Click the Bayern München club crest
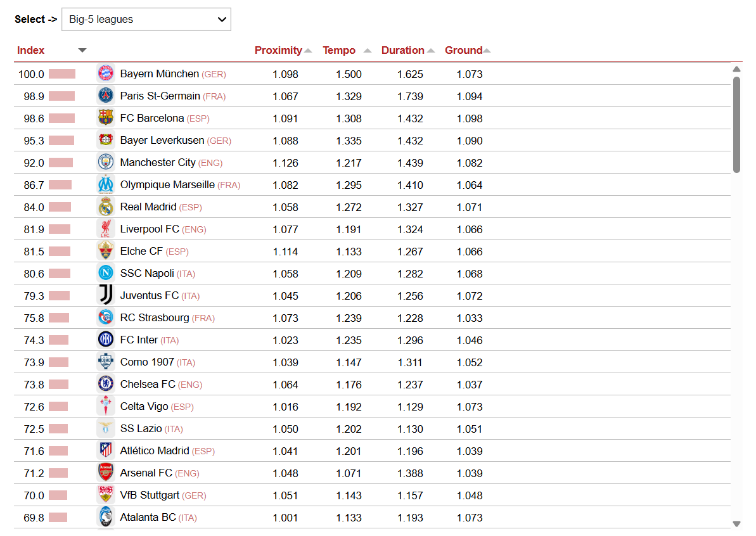The height and width of the screenshot is (536, 756). [106, 73]
